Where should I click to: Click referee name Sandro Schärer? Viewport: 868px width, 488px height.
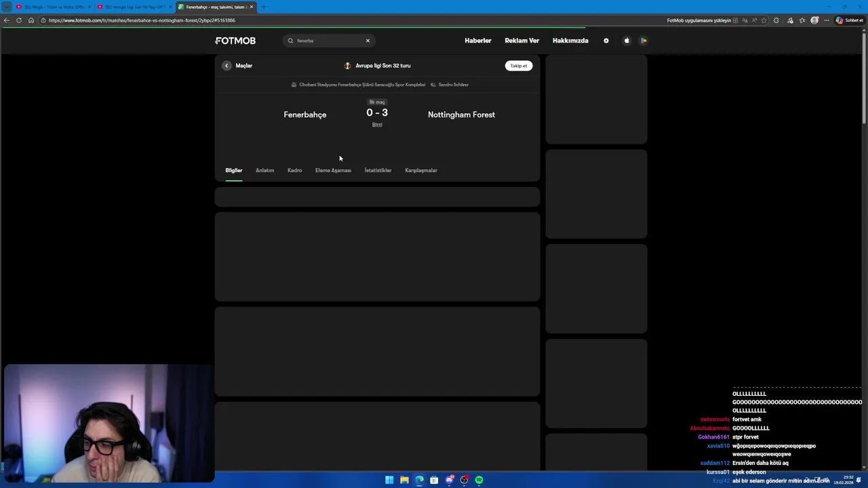coord(454,85)
